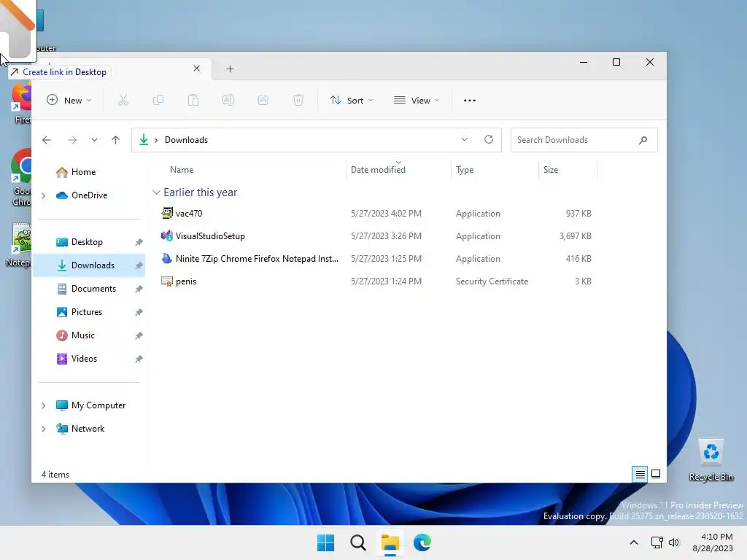Open Windows Start menu on taskbar
The height and width of the screenshot is (560, 747).
326,542
